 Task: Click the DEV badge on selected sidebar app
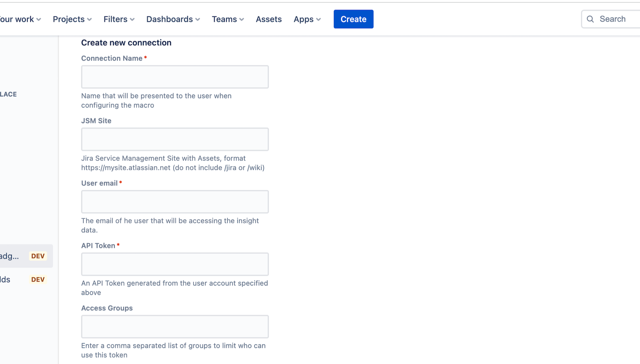click(x=38, y=256)
